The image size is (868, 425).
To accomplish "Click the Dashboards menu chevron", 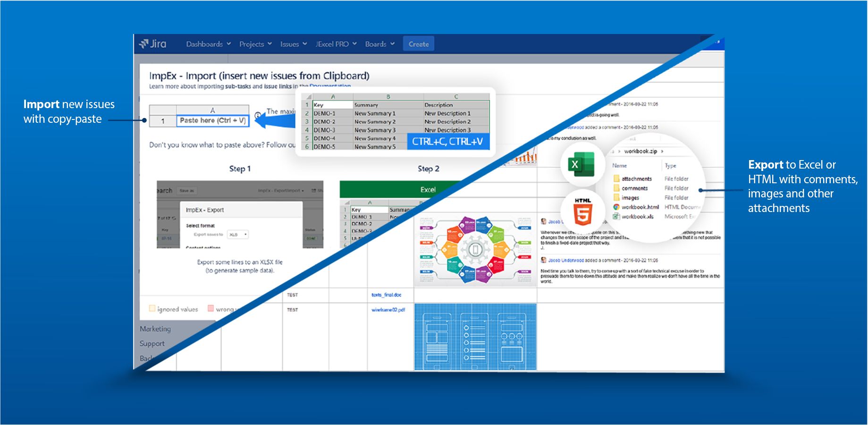I will pyautogui.click(x=228, y=44).
